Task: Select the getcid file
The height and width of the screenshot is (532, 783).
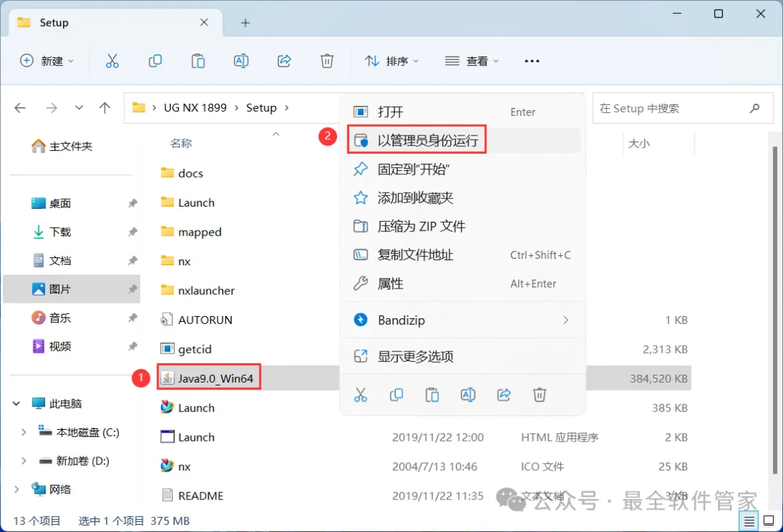Action: coord(186,349)
